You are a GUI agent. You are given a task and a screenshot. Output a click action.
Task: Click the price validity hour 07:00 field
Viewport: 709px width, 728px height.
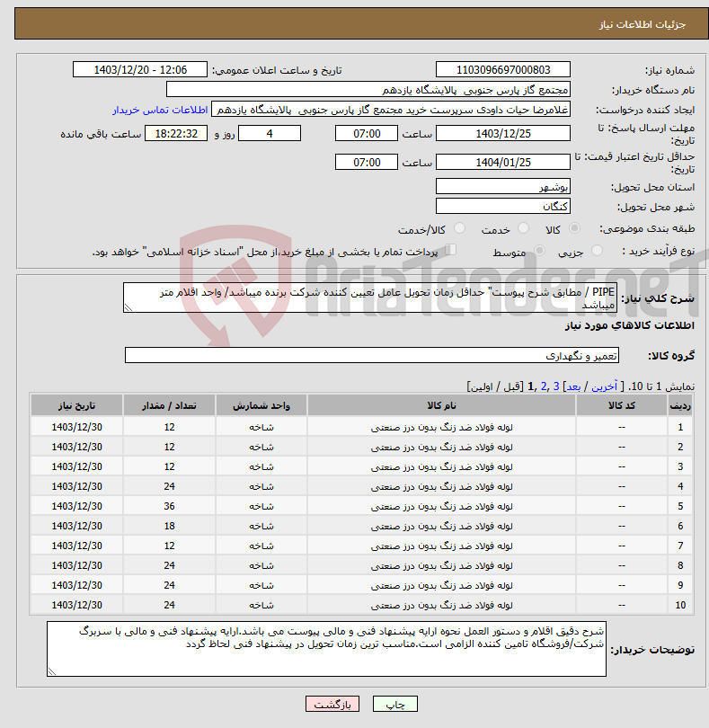[x=367, y=162]
